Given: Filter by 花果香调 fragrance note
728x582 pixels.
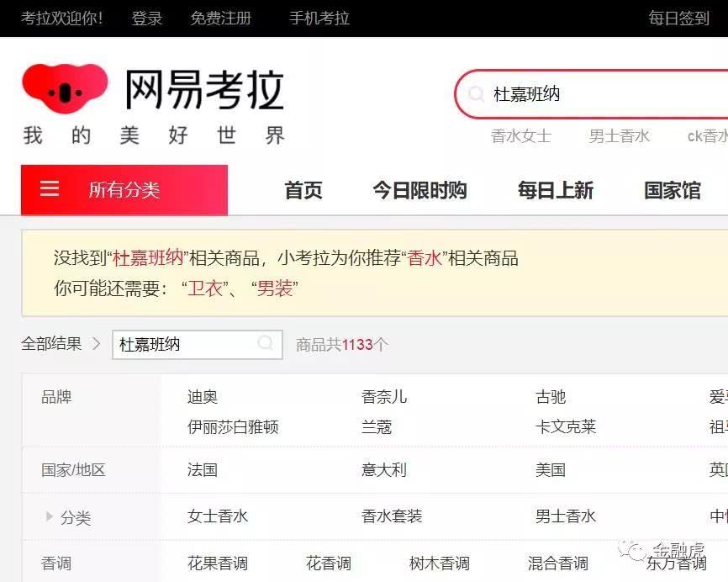Looking at the screenshot, I should (218, 563).
